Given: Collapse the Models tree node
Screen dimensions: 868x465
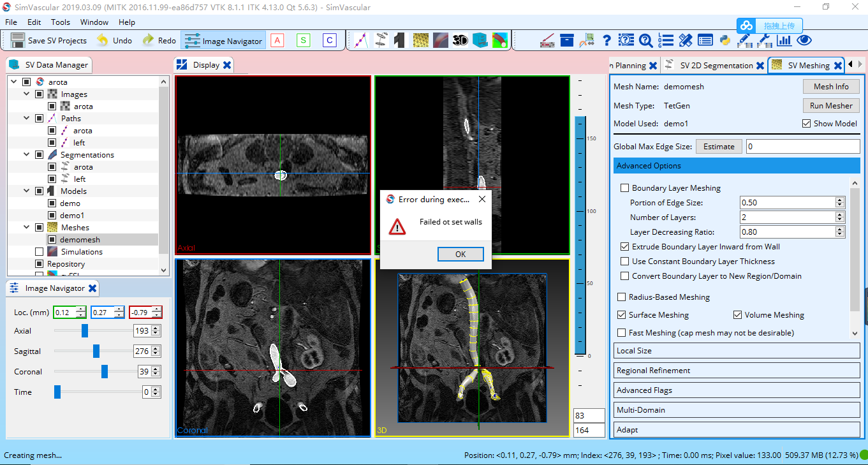Looking at the screenshot, I should tap(26, 191).
